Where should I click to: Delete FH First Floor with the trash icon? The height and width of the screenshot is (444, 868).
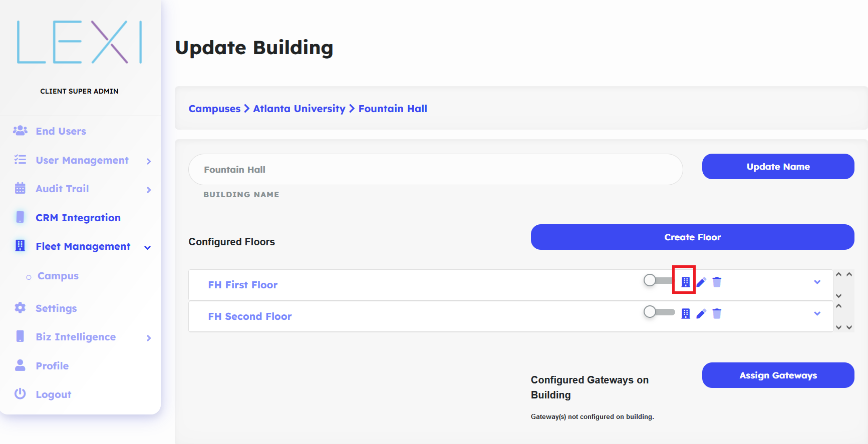click(x=717, y=282)
